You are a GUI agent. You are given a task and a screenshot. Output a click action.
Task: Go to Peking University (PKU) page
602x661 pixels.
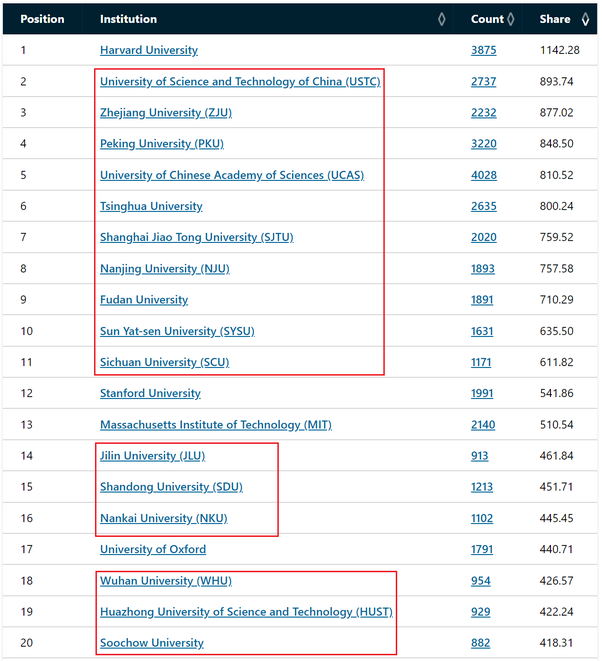click(x=161, y=144)
